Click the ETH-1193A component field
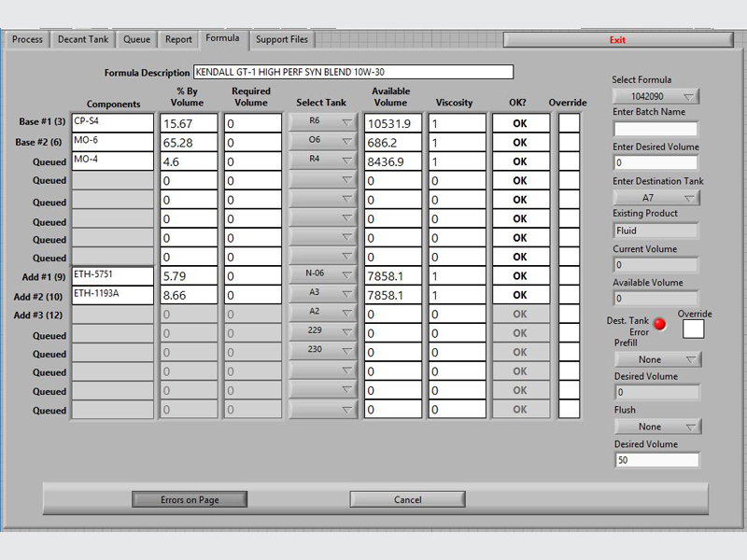This screenshot has width=747, height=560. (113, 295)
